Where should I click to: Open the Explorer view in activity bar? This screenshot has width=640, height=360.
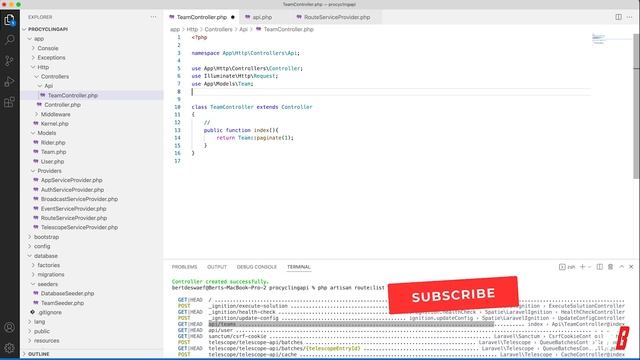9,20
